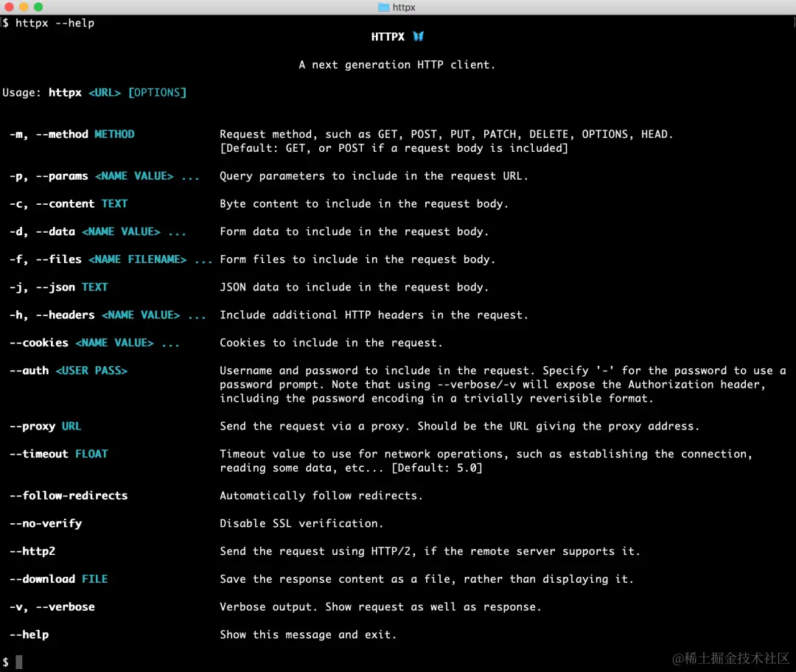
Task: Click 'Form data to include in the request body.'
Action: click(x=355, y=232)
